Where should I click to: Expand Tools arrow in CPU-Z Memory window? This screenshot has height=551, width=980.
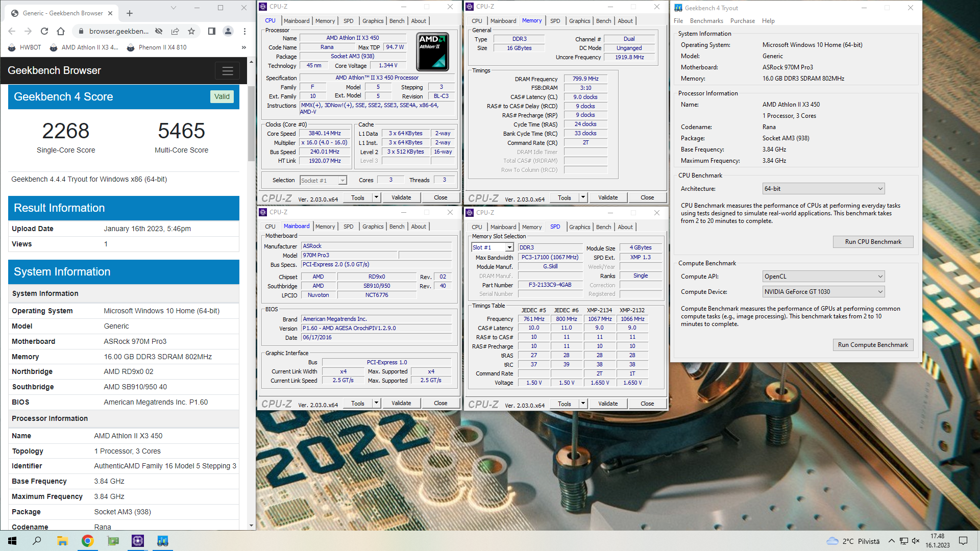pos(583,197)
